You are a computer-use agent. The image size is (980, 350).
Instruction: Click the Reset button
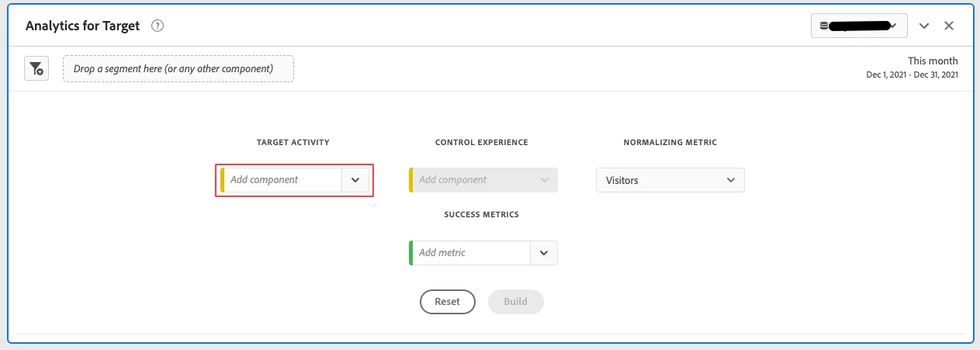(x=447, y=302)
